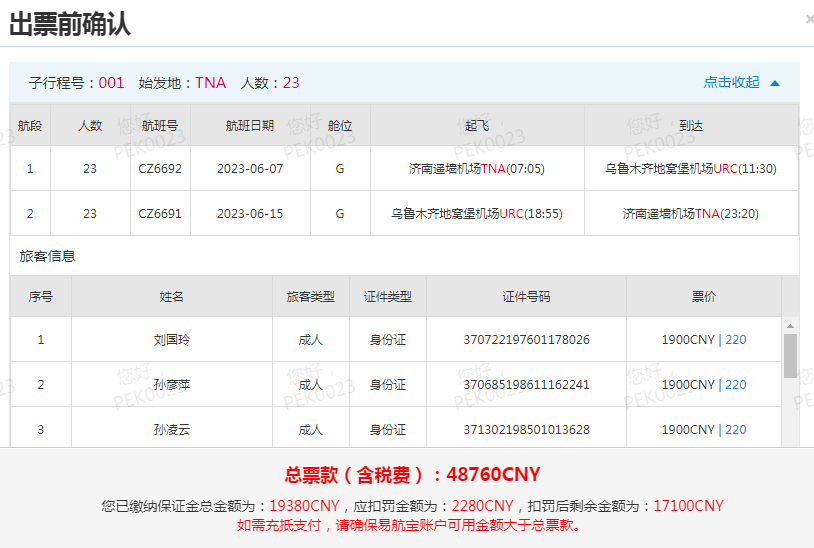
Task: Open the 220 tax link for 刘国玲
Action: pos(735,340)
